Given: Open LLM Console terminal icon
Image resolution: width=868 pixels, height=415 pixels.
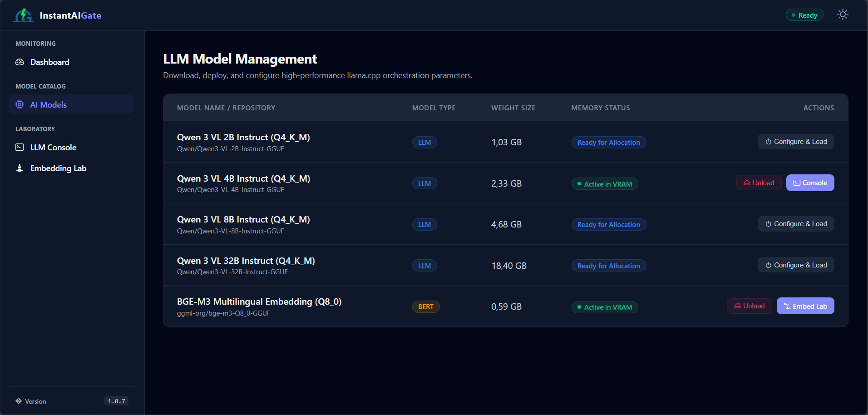Looking at the screenshot, I should pos(20,147).
